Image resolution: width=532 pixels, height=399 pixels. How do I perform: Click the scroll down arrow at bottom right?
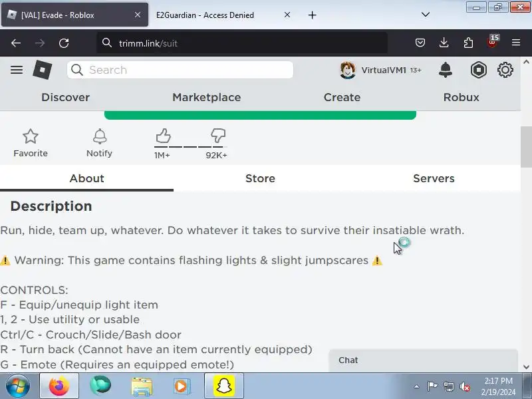tap(526, 367)
